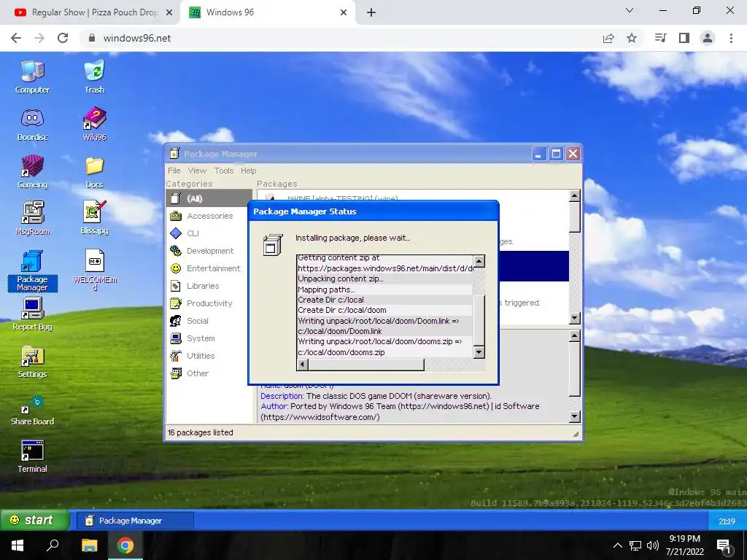The image size is (747, 560).
Task: Select the Windows 96 browser tab
Action: [x=267, y=12]
